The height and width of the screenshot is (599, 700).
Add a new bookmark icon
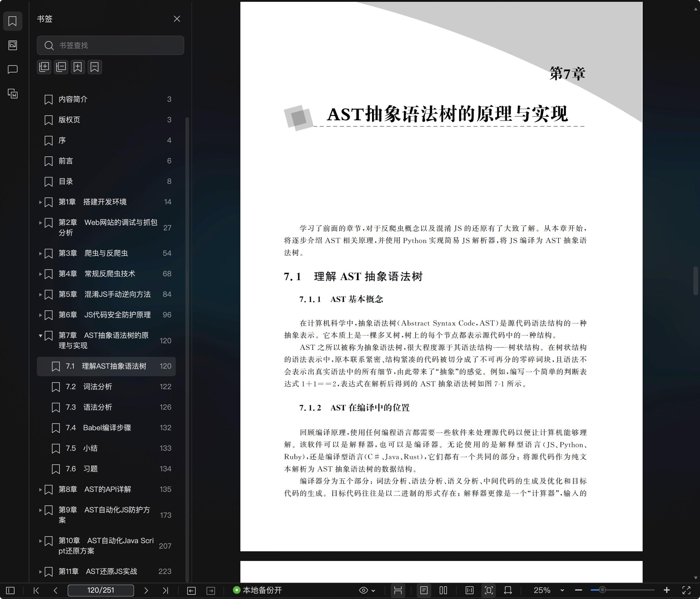(x=78, y=67)
